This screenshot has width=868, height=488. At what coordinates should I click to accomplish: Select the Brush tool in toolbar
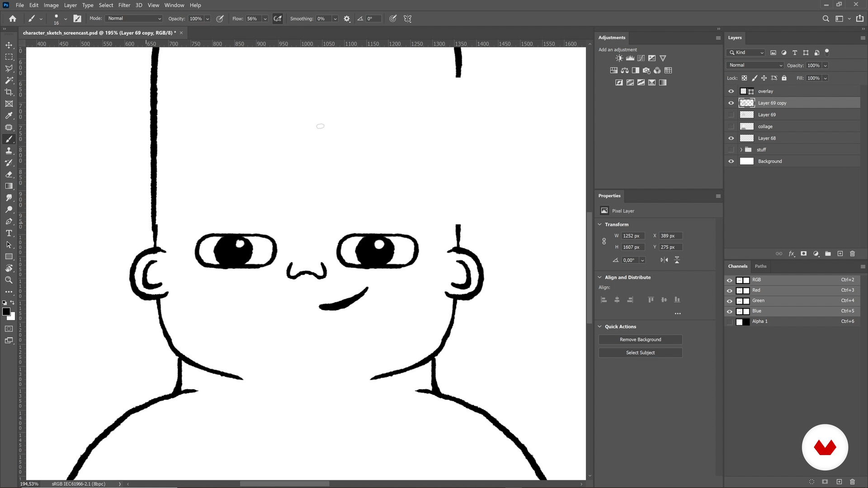coord(9,139)
